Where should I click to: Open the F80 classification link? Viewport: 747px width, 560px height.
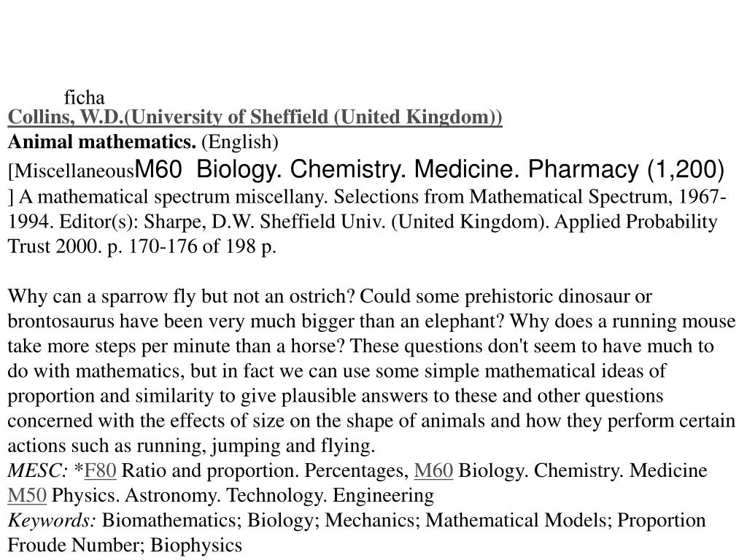point(100,470)
